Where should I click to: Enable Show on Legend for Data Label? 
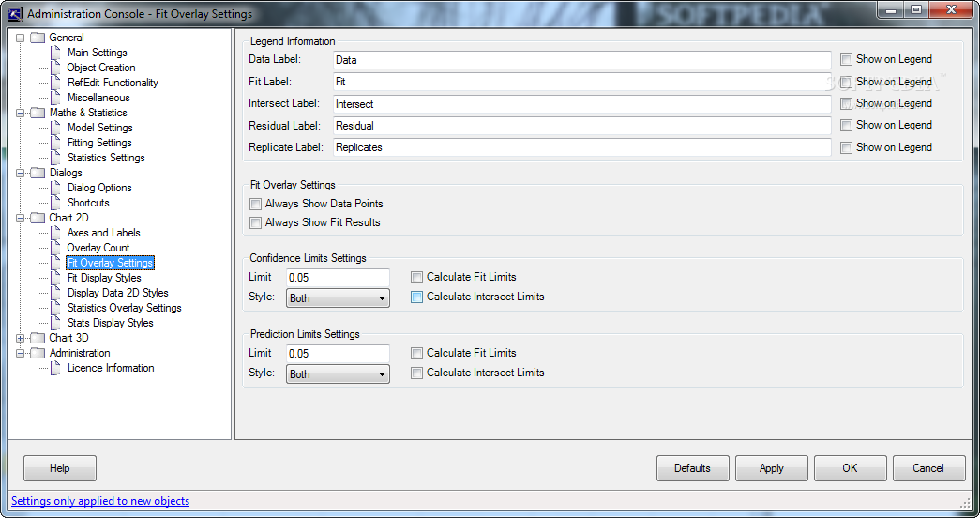point(846,59)
